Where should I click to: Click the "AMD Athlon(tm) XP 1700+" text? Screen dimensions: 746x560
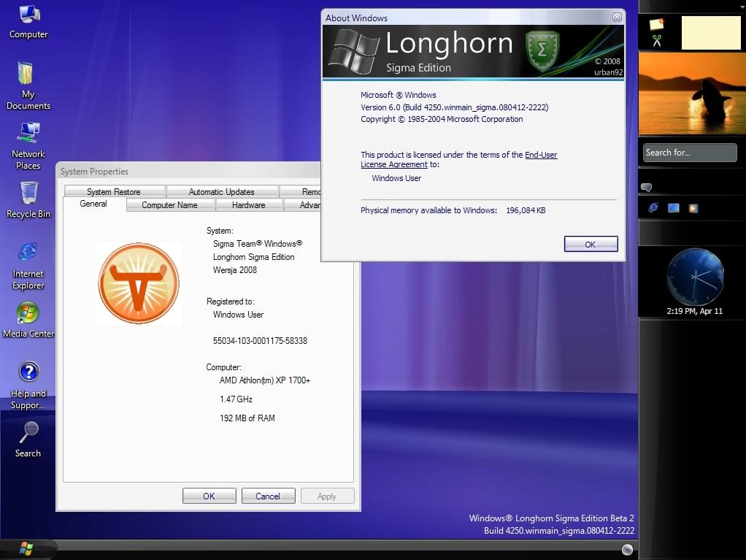[x=264, y=380]
